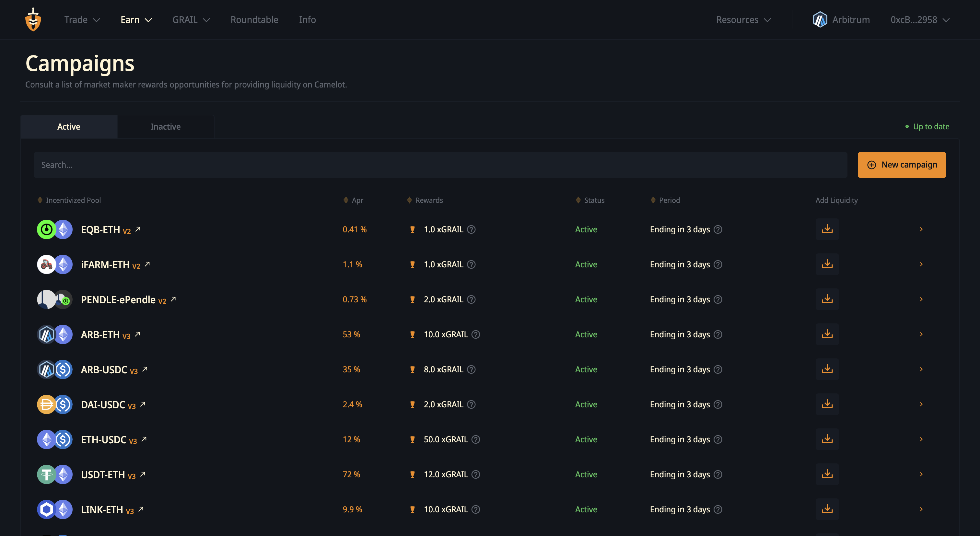The image size is (980, 536).
Task: Open wallet address 0xcB...2958 dropdown
Action: (x=919, y=20)
